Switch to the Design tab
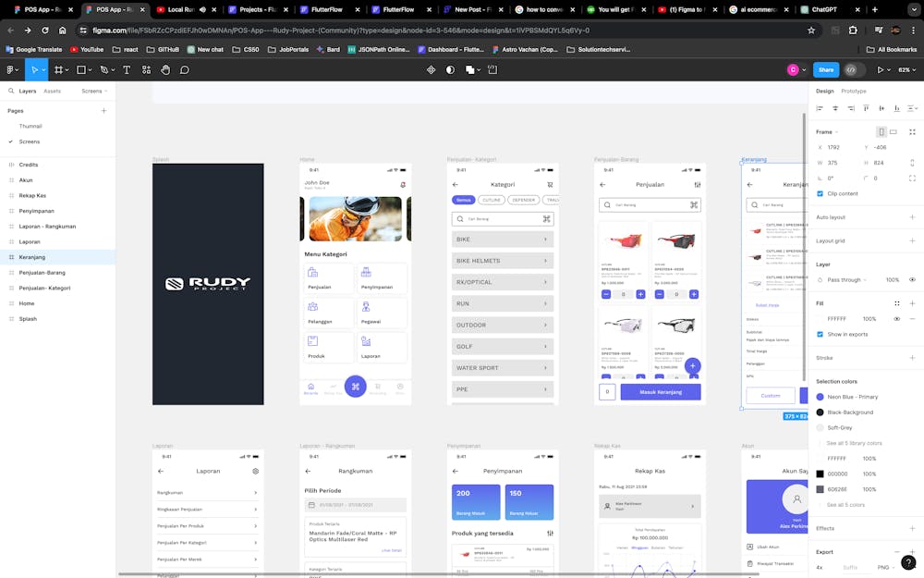The height and width of the screenshot is (578, 924). pos(824,91)
